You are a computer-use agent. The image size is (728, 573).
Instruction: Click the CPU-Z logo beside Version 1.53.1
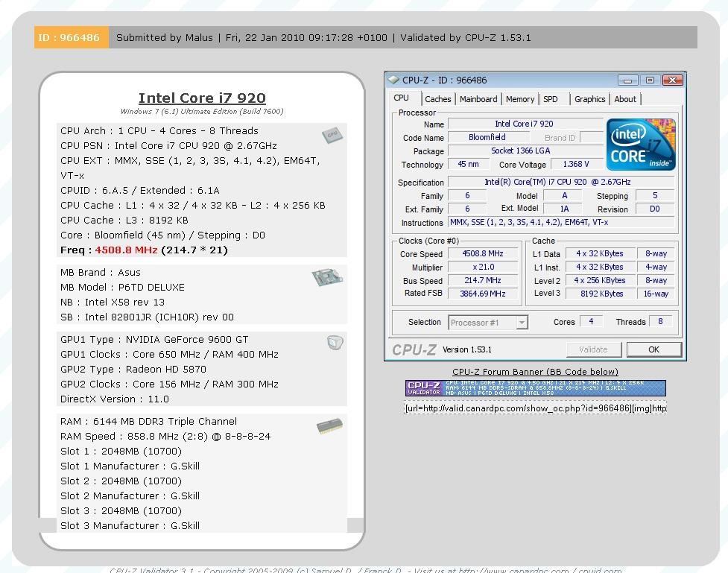pyautogui.click(x=414, y=349)
